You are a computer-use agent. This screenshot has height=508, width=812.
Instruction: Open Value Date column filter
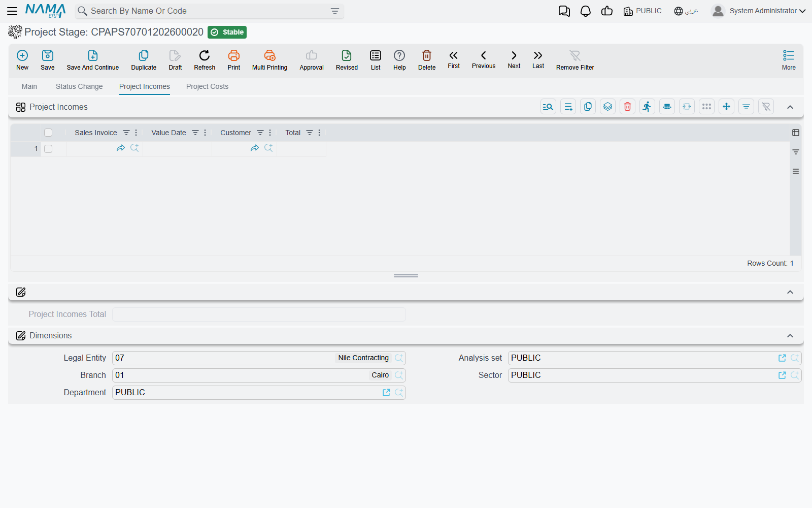pos(195,133)
